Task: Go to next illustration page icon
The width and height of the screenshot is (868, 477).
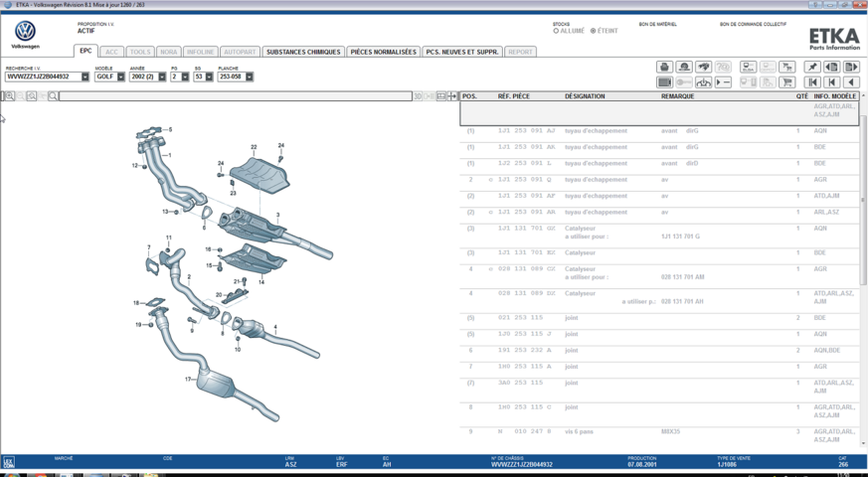Action: 851,67
